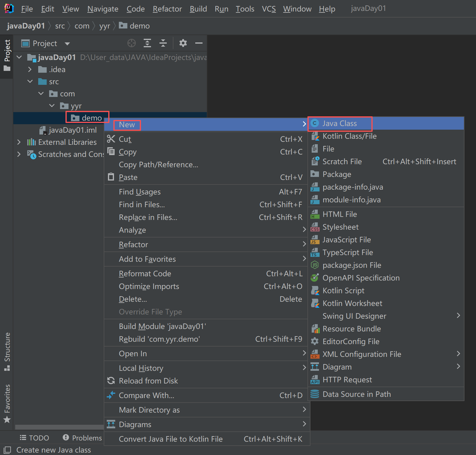The width and height of the screenshot is (476, 455).
Task: Choose Find Usages from context menu
Action: point(206,192)
